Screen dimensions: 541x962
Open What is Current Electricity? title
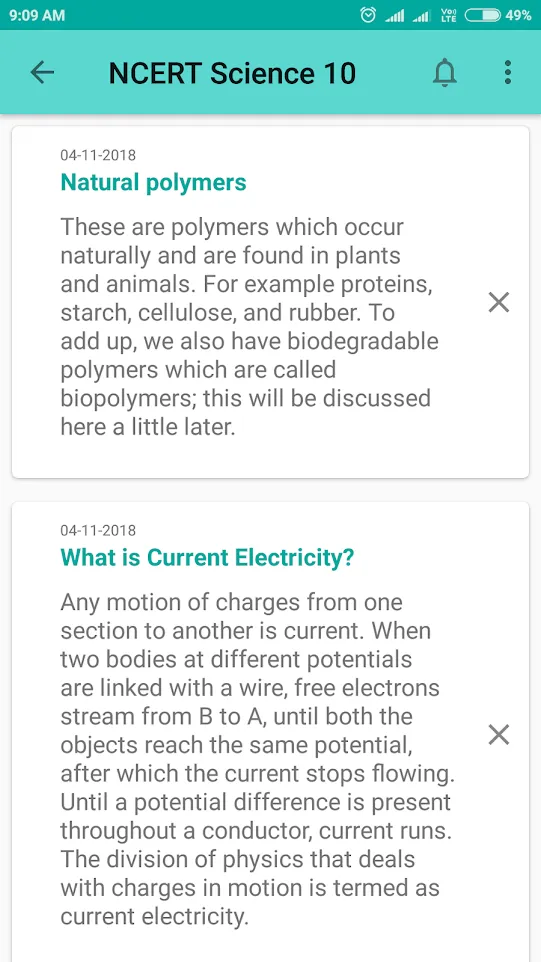(207, 558)
